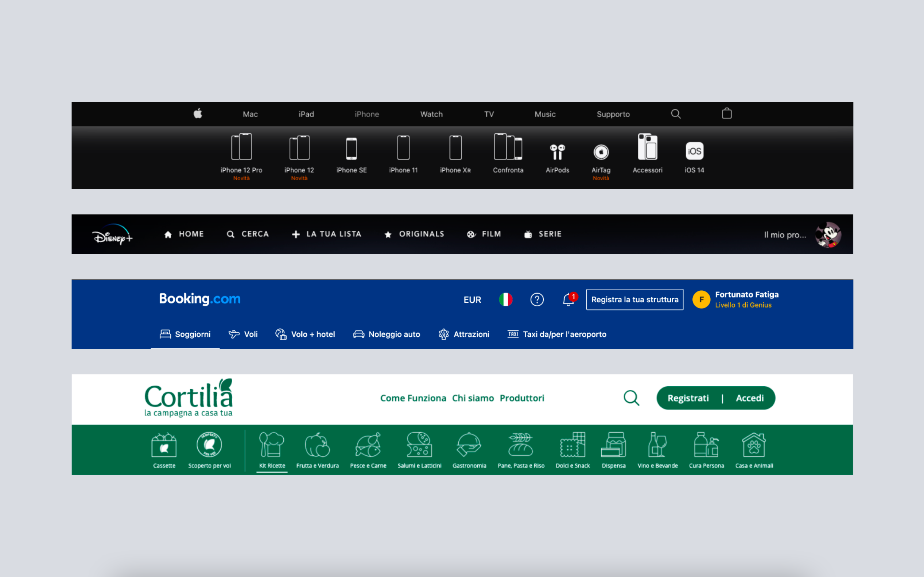This screenshot has height=577, width=924.
Task: Select the Soggiorni tab
Action: [185, 334]
